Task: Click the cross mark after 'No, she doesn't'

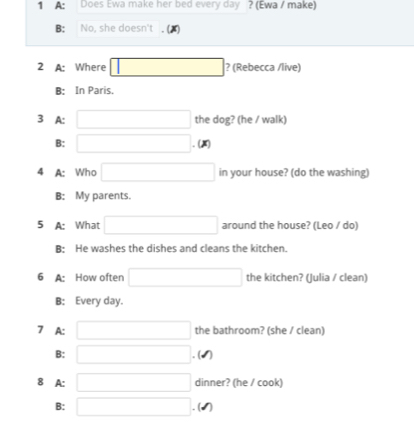Action: coord(173,29)
